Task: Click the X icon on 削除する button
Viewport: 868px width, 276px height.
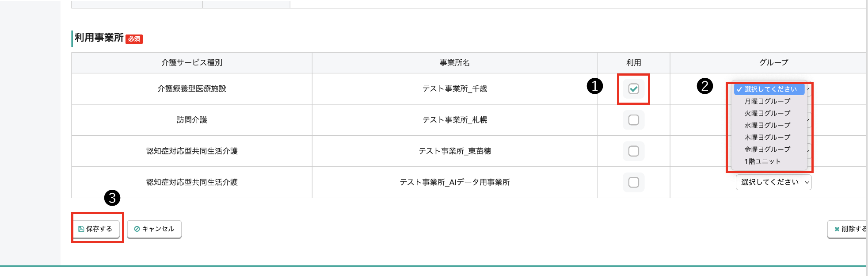Action: [x=837, y=229]
